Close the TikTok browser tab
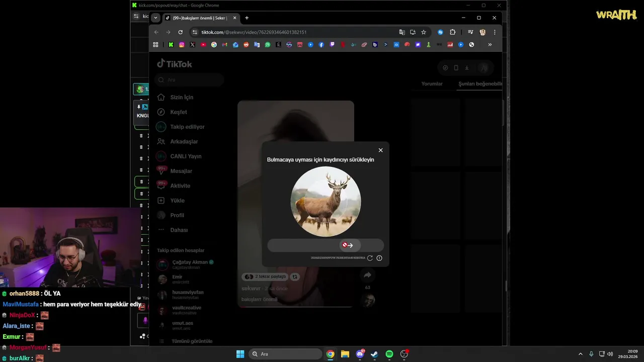644x362 pixels. click(234, 18)
